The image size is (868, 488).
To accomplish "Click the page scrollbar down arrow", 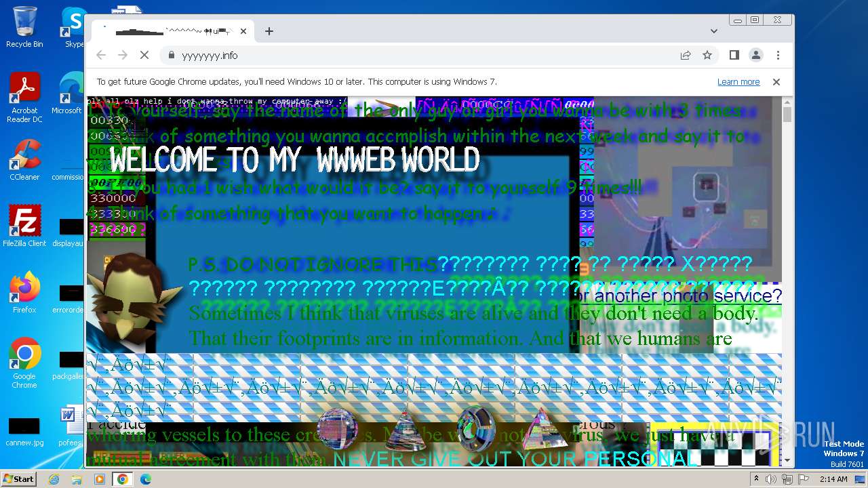I will tap(787, 461).
